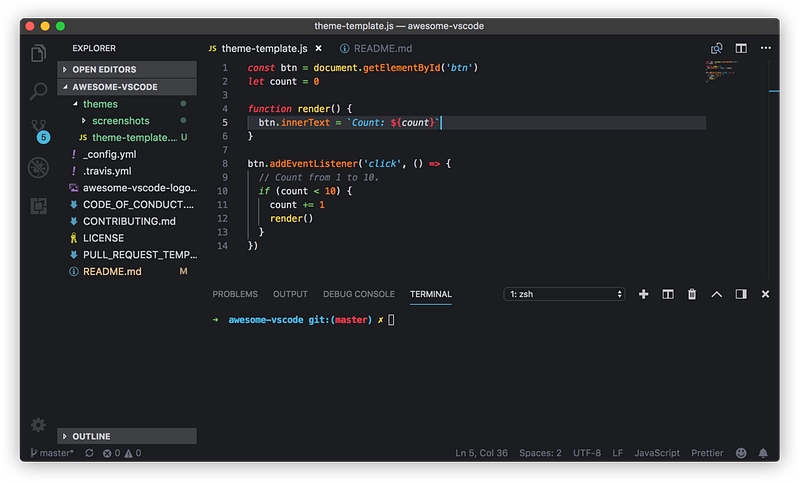This screenshot has height=483, width=800.
Task: Toggle Prettier formatter in status bar
Action: [707, 453]
